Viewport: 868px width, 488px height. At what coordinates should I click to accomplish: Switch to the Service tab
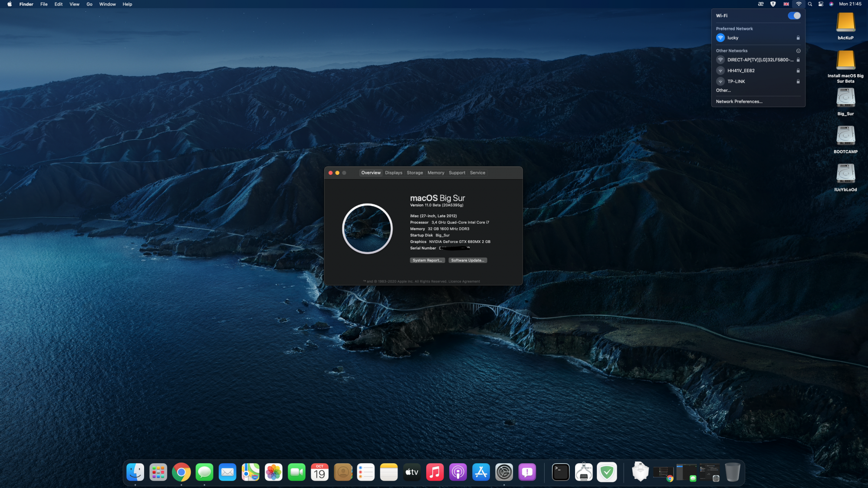[x=477, y=173]
